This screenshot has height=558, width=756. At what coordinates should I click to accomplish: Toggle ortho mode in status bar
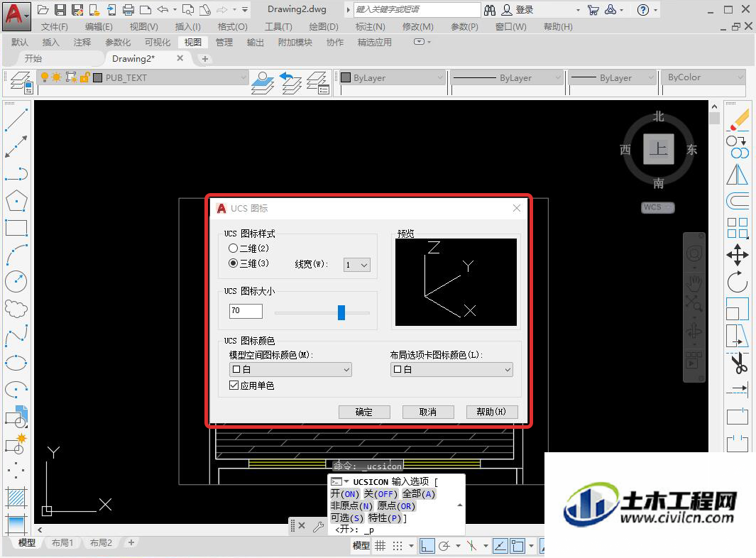click(x=427, y=546)
